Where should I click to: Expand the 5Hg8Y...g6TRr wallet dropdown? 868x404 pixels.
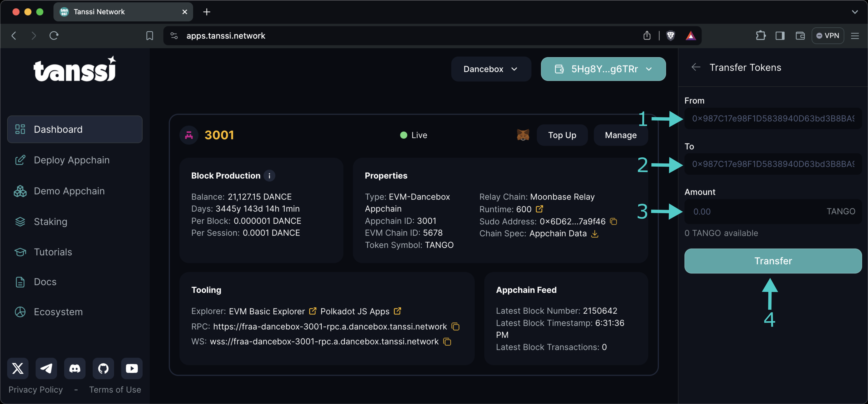(x=603, y=69)
